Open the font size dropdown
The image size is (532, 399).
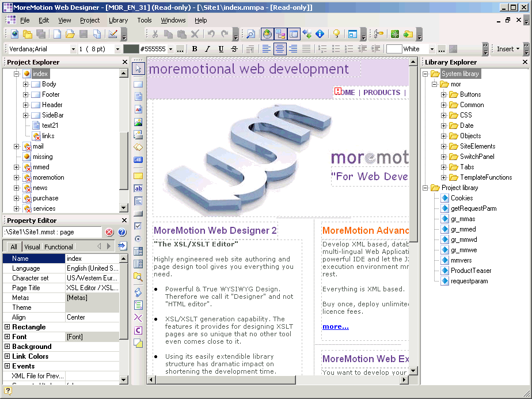117,49
